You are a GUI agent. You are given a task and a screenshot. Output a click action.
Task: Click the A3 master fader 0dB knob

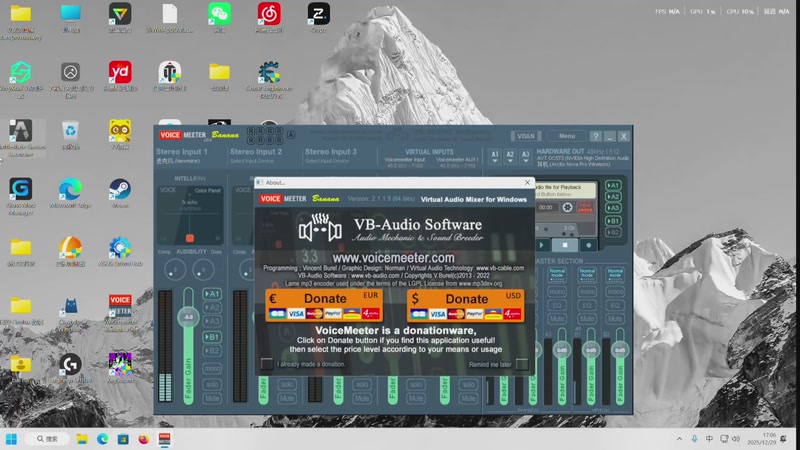(562, 350)
